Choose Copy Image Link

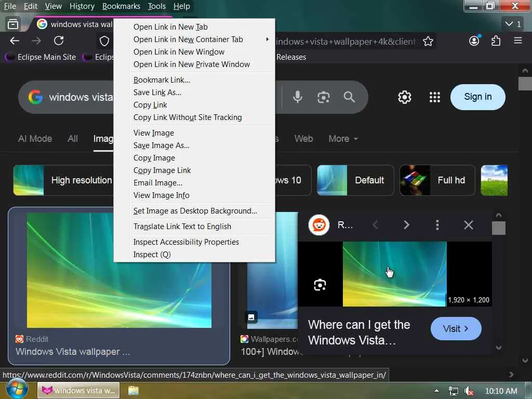pos(194,170)
